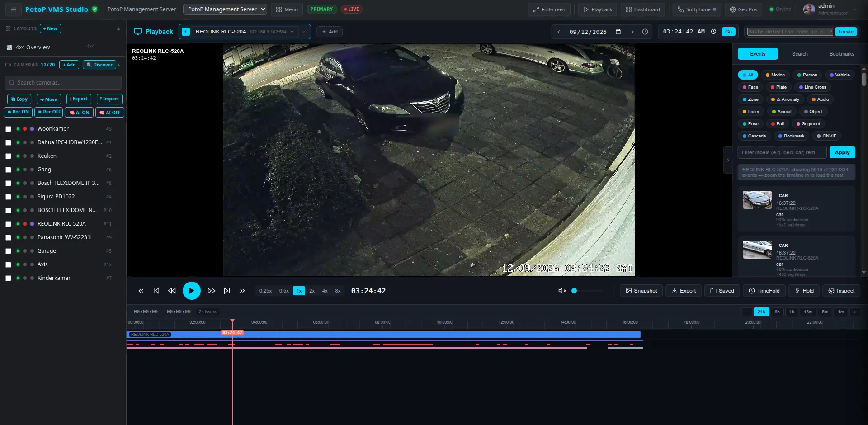This screenshot has width=868, height=425.
Task: Open the first CAR event thumbnail at 16:37:22
Action: click(757, 200)
